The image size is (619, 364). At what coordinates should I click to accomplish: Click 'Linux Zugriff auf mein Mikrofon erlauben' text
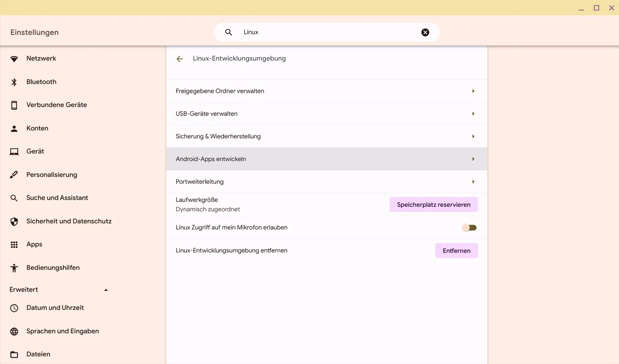point(232,228)
